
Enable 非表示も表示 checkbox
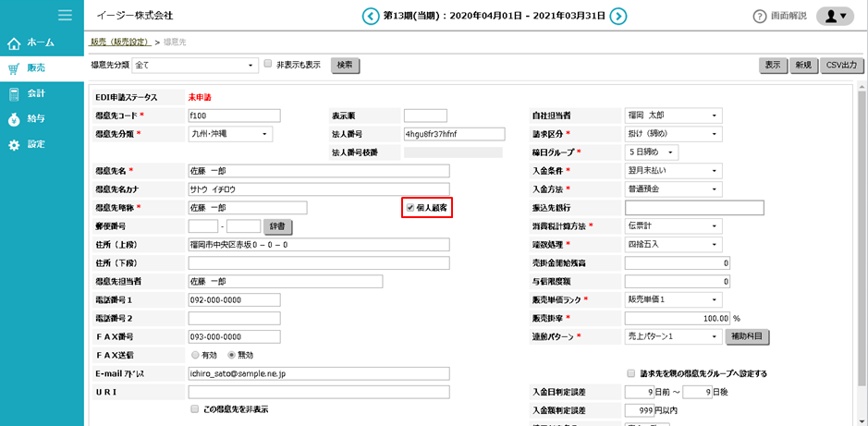[268, 65]
